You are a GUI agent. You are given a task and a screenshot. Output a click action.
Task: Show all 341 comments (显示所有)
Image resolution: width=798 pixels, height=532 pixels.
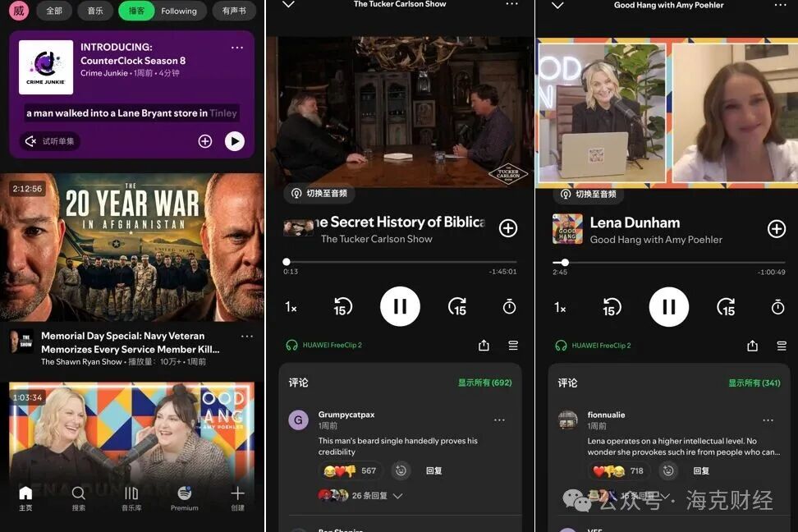point(754,383)
